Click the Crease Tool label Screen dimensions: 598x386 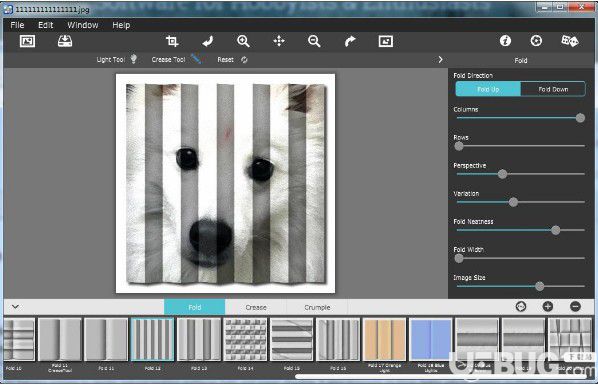click(168, 60)
